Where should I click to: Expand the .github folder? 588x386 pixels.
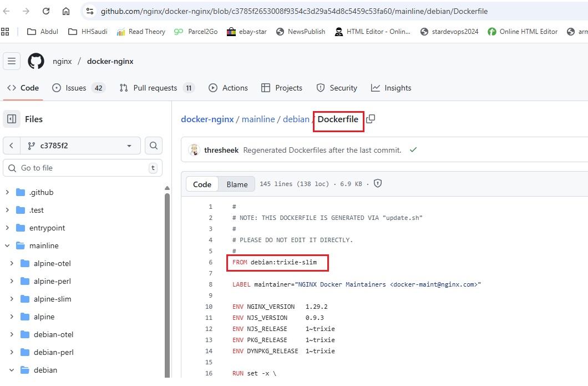coord(7,192)
